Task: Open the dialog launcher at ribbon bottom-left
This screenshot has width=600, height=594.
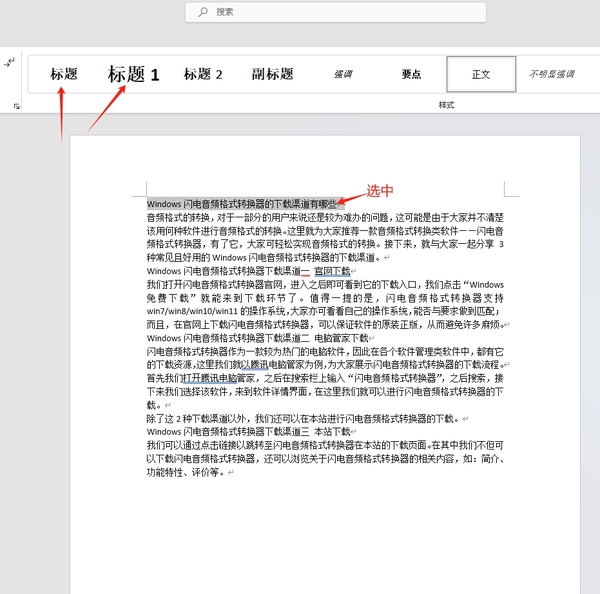Action: tap(16, 106)
